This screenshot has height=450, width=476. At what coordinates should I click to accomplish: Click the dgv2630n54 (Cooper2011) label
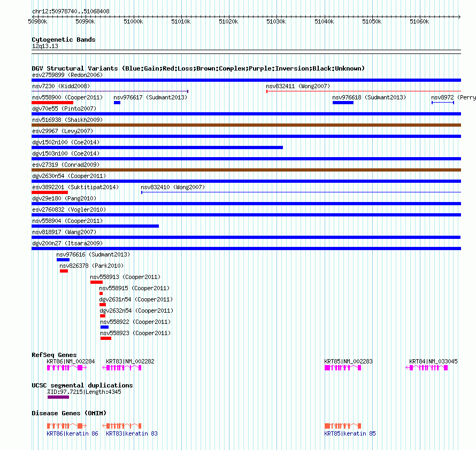tap(69, 176)
